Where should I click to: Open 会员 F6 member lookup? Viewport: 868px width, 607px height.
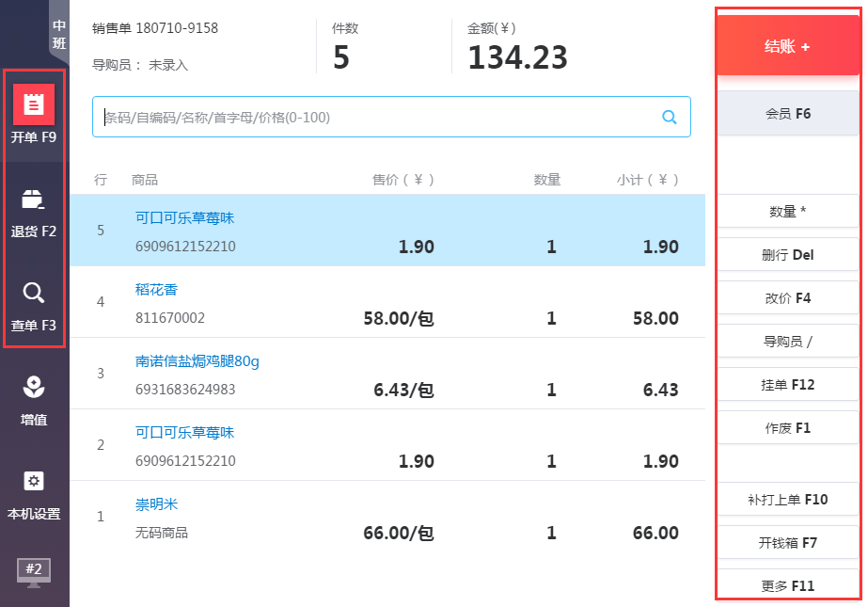[788, 113]
